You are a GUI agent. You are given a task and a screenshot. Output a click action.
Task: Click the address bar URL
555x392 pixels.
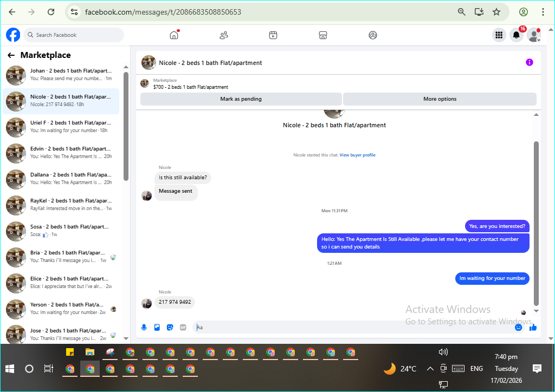pyautogui.click(x=163, y=12)
